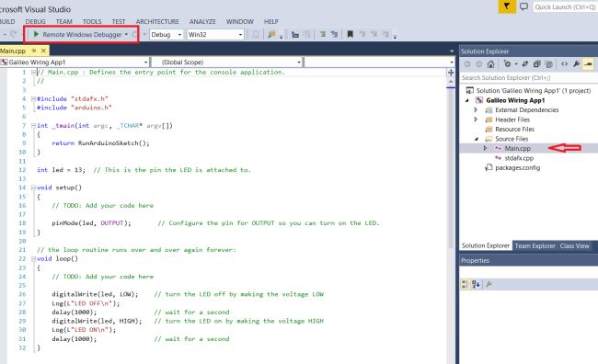Click the Solution Explorer Forward icon
Screen dimensions: 598x364
[x=479, y=64]
